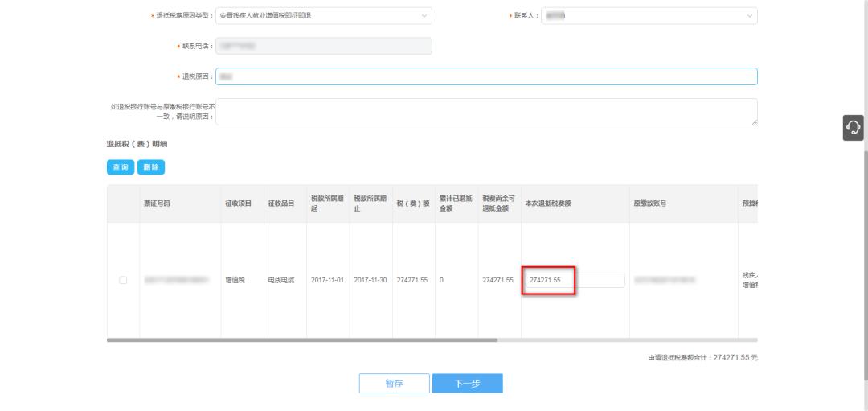Click 下一步 to proceed
This screenshot has height=411, width=868.
(467, 384)
